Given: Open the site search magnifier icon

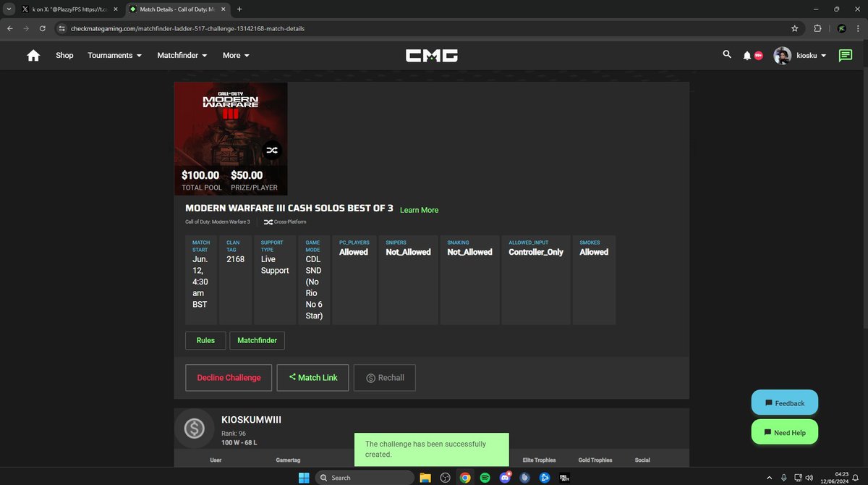Looking at the screenshot, I should point(727,54).
